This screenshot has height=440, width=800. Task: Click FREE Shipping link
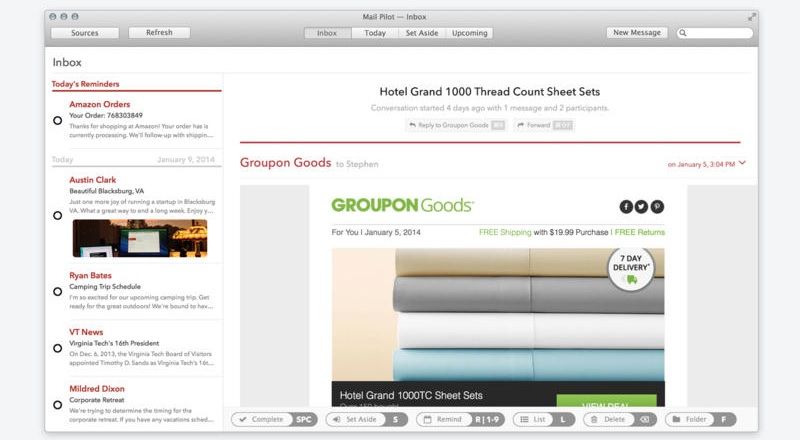tap(505, 232)
